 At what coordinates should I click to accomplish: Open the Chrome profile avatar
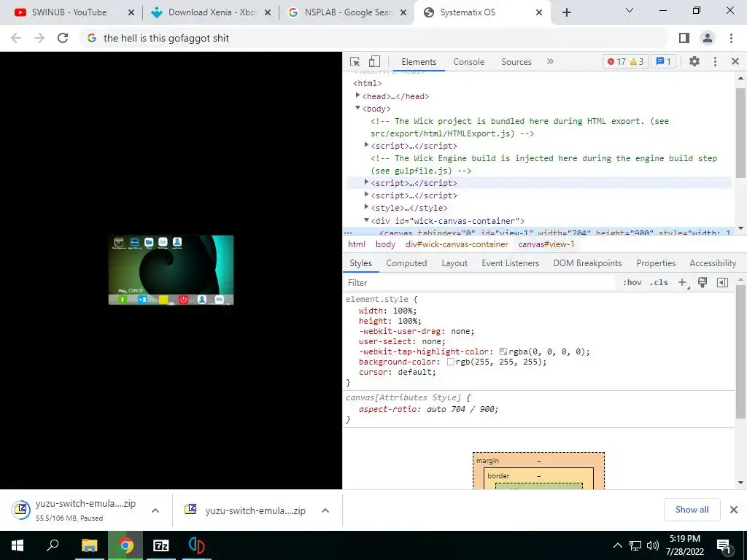point(708,38)
